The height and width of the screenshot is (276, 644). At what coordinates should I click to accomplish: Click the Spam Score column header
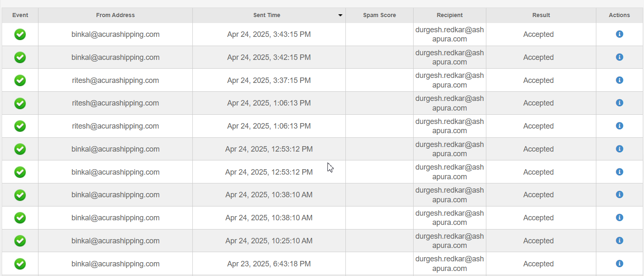[x=379, y=15]
